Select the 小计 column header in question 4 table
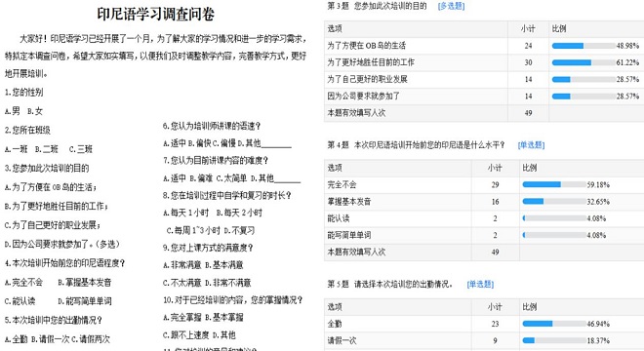The image size is (644, 351). 495,168
